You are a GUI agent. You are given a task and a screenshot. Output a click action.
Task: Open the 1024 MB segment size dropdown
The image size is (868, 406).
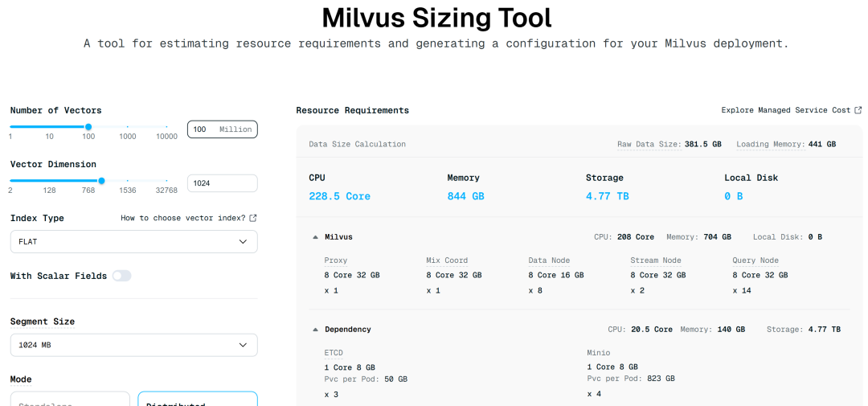pyautogui.click(x=134, y=345)
